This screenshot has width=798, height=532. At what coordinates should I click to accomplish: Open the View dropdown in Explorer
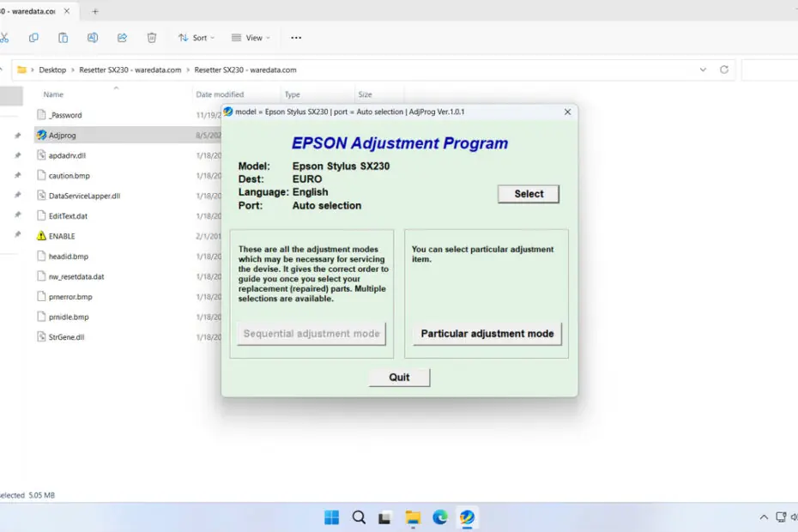[251, 38]
